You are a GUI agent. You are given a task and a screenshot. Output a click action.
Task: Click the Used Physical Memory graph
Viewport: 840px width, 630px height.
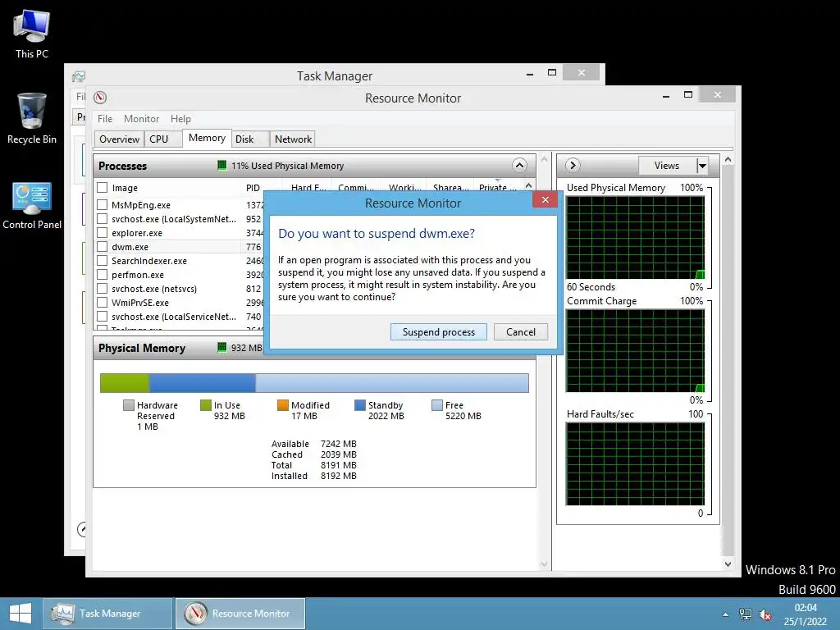[x=636, y=237]
